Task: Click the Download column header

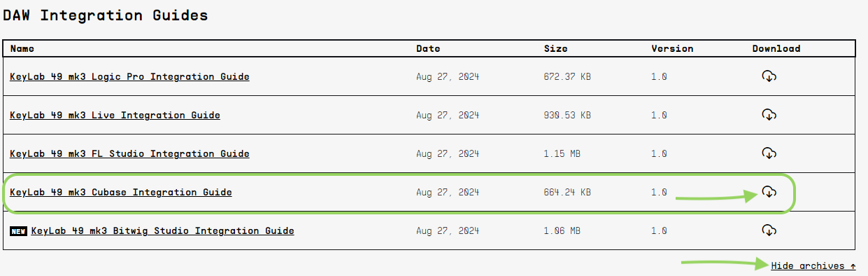Action: [x=776, y=49]
